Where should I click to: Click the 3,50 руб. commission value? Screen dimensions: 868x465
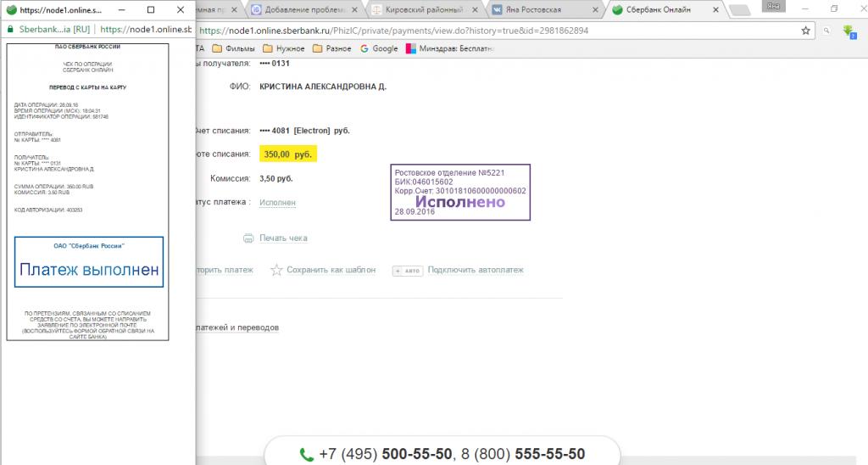click(276, 178)
